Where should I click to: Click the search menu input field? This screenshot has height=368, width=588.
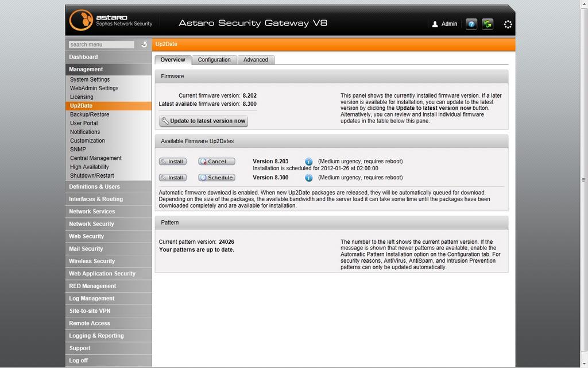(x=101, y=44)
